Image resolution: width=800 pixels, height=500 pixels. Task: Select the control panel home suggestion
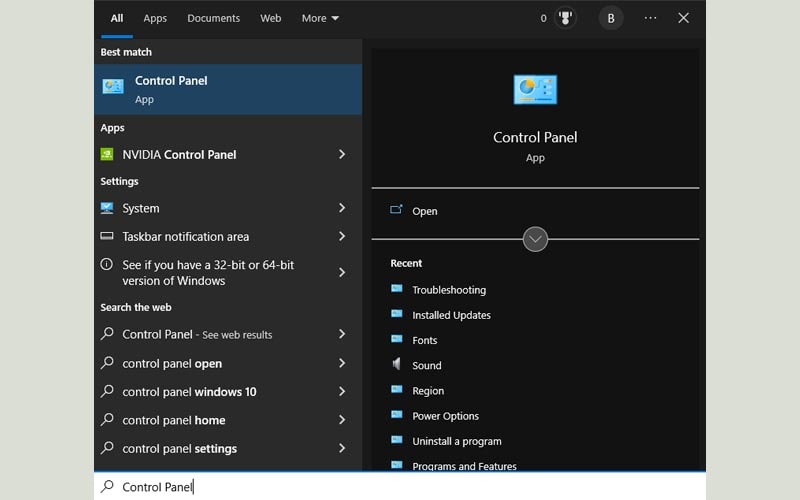pyautogui.click(x=228, y=420)
